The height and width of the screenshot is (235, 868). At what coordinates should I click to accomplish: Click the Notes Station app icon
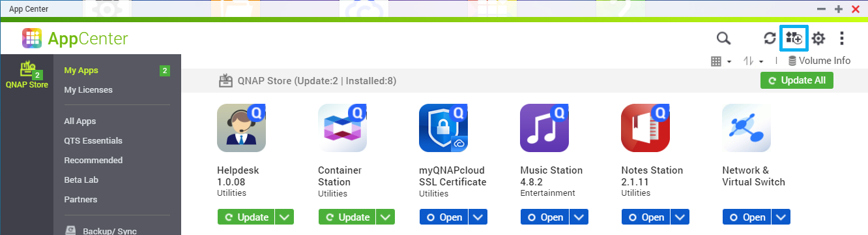click(x=645, y=128)
